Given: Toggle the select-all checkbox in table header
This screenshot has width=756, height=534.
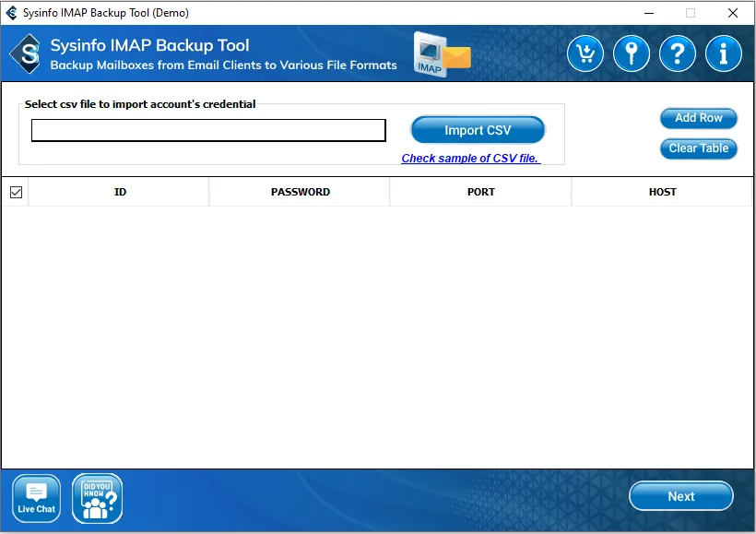Looking at the screenshot, I should tap(16, 192).
